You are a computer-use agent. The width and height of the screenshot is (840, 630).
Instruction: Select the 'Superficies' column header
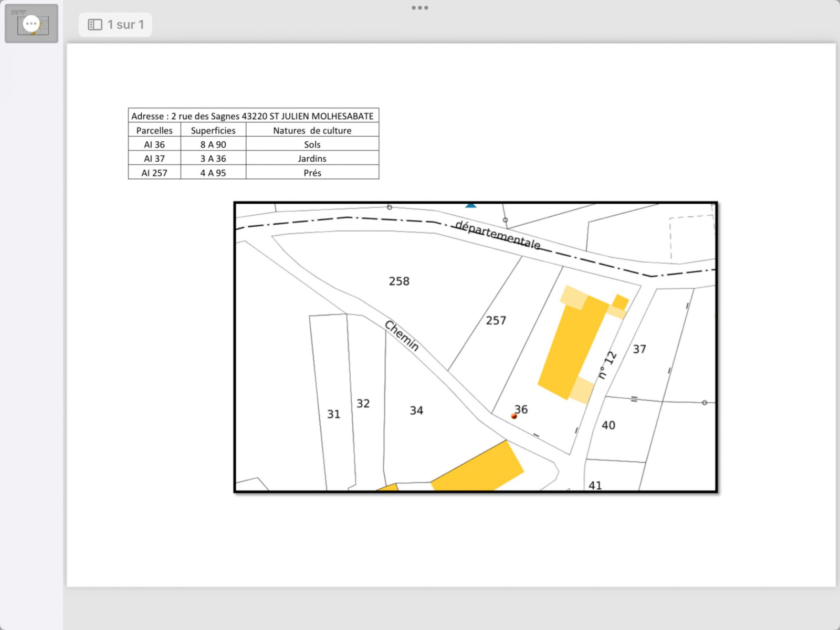213,130
